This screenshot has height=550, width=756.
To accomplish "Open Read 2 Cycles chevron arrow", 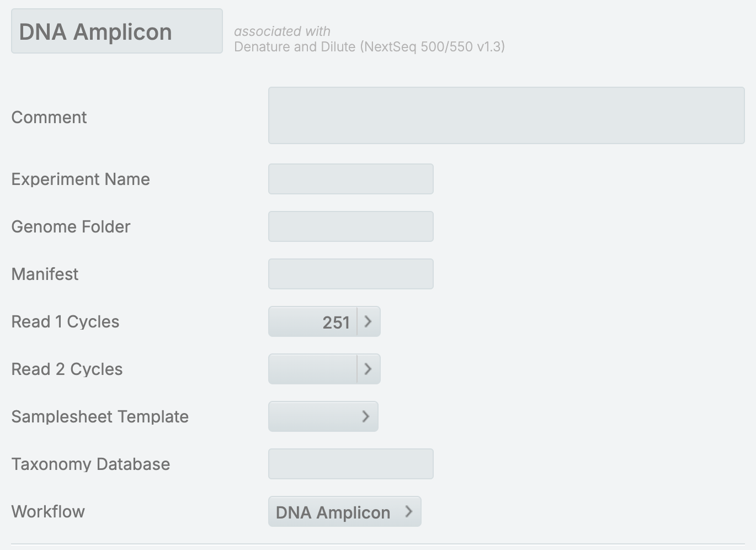I will pyautogui.click(x=369, y=369).
